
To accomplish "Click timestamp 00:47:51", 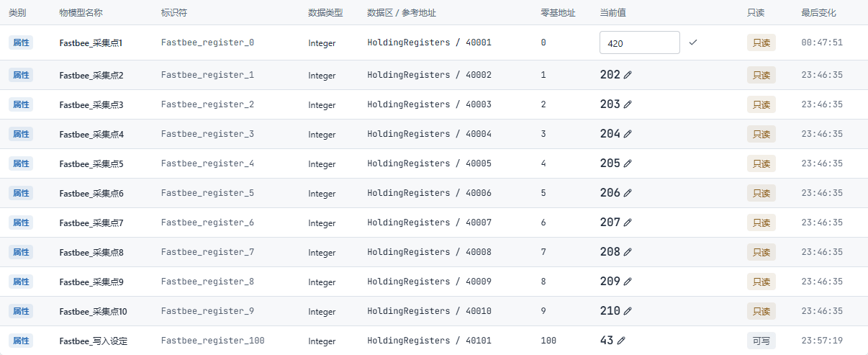I will pyautogui.click(x=822, y=42).
